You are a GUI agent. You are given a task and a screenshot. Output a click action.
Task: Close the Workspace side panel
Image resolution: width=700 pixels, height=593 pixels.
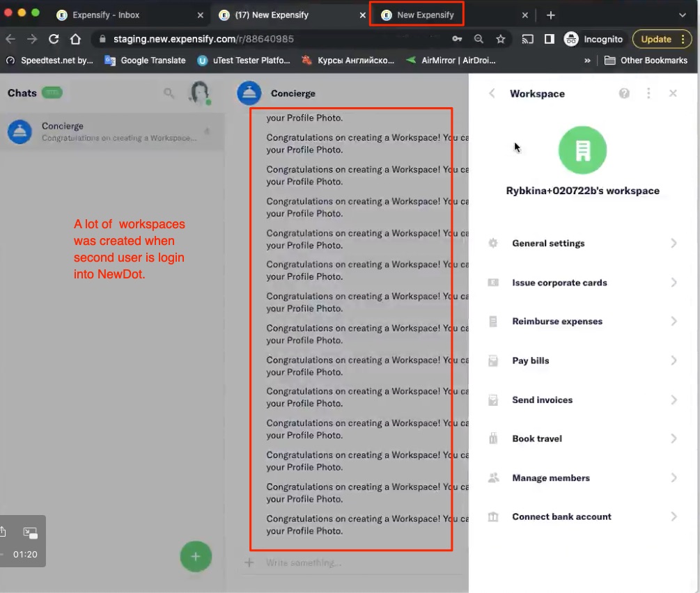(x=673, y=93)
